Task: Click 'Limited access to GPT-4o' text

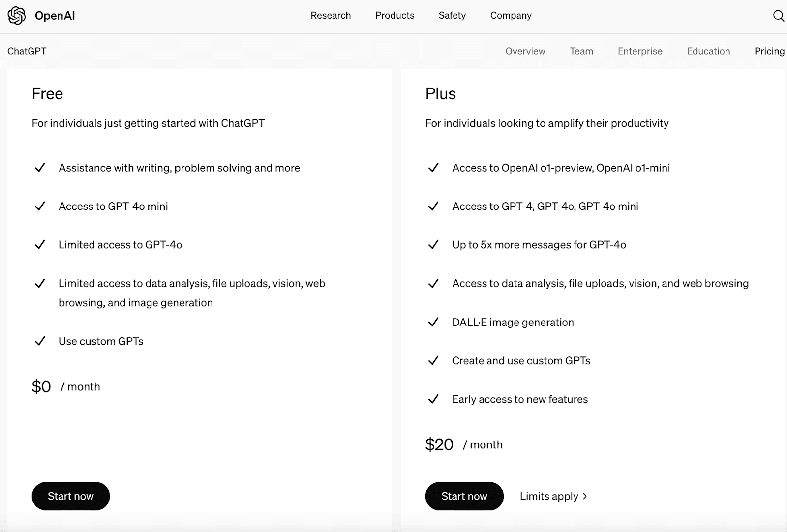Action: (121, 245)
